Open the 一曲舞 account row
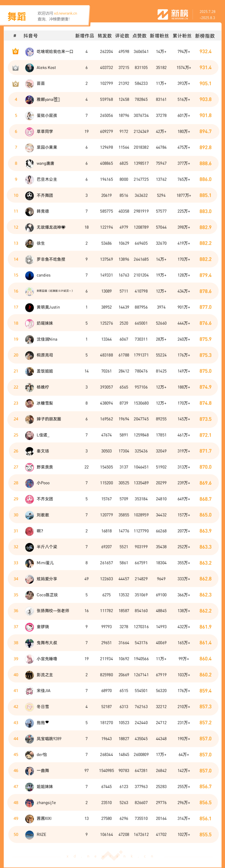This screenshot has height=868, width=225. pos(113,771)
